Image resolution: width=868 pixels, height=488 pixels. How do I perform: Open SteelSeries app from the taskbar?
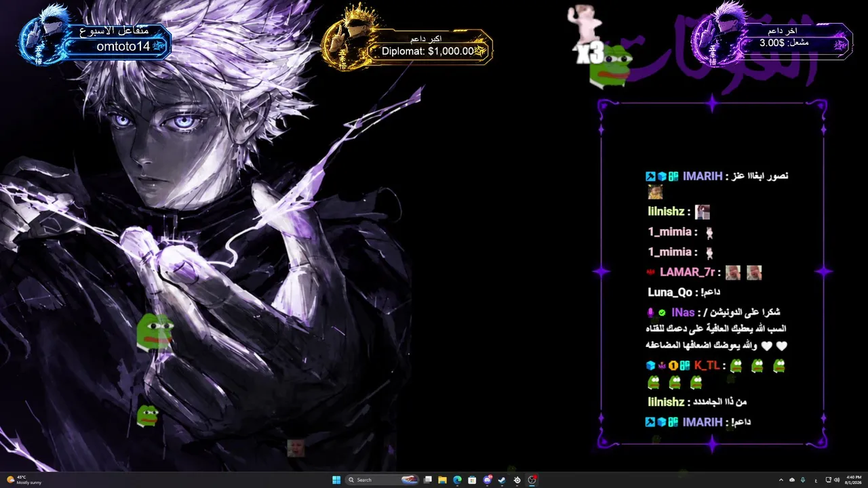(x=517, y=480)
